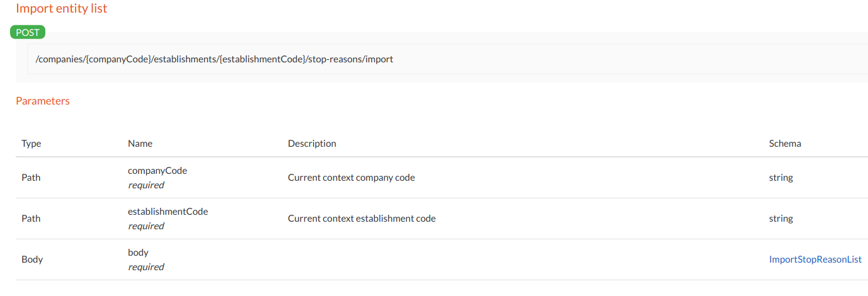Select the establishmentCode parameter name
868x296 pixels.
coord(168,212)
